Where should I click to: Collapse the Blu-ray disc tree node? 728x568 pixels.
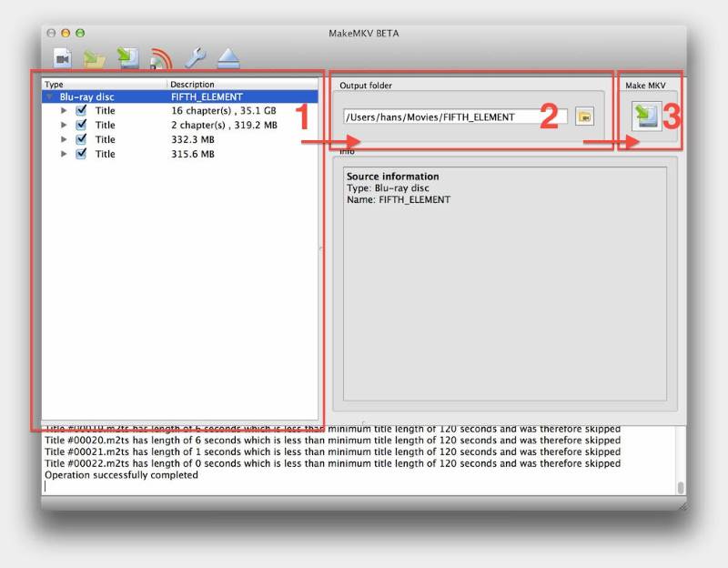tap(49, 96)
